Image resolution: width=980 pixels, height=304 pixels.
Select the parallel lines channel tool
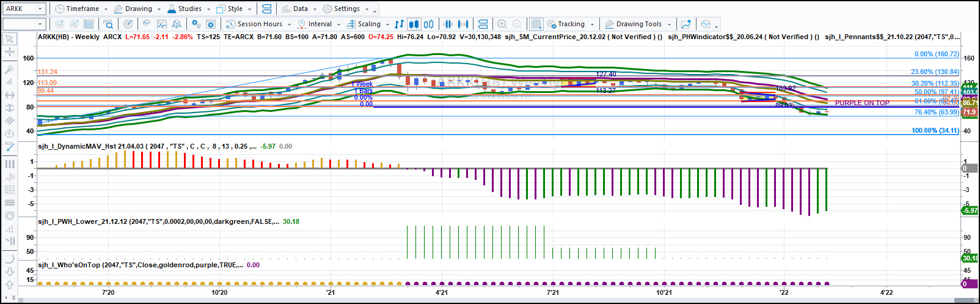[x=10, y=120]
